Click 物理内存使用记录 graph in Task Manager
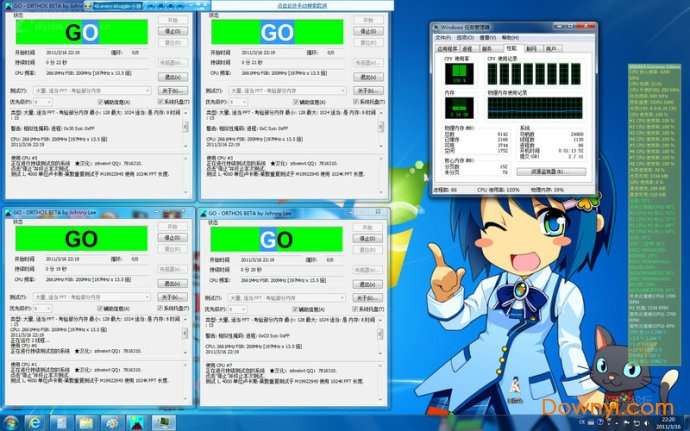 tap(535, 108)
